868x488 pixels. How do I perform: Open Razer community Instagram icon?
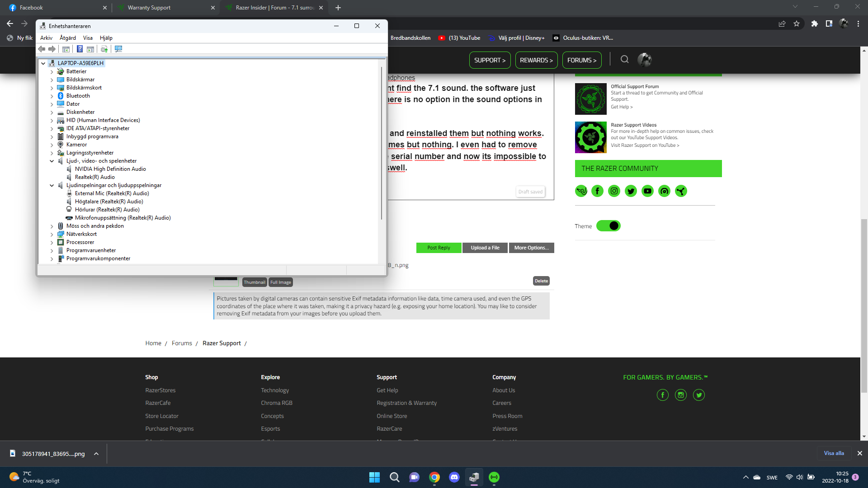(614, 191)
